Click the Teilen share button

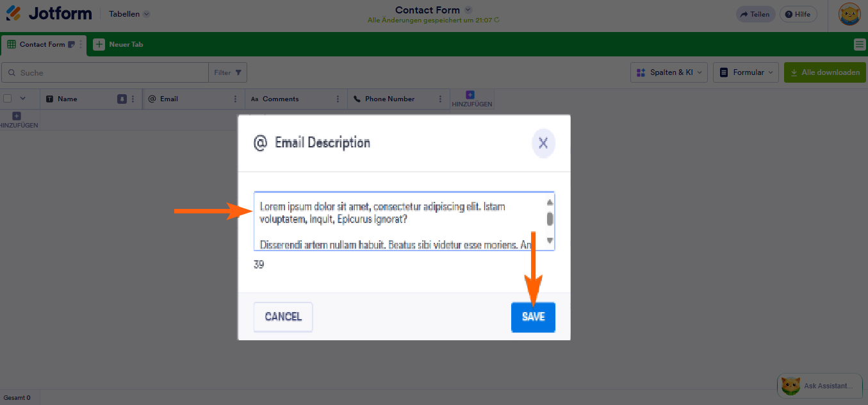click(x=755, y=14)
